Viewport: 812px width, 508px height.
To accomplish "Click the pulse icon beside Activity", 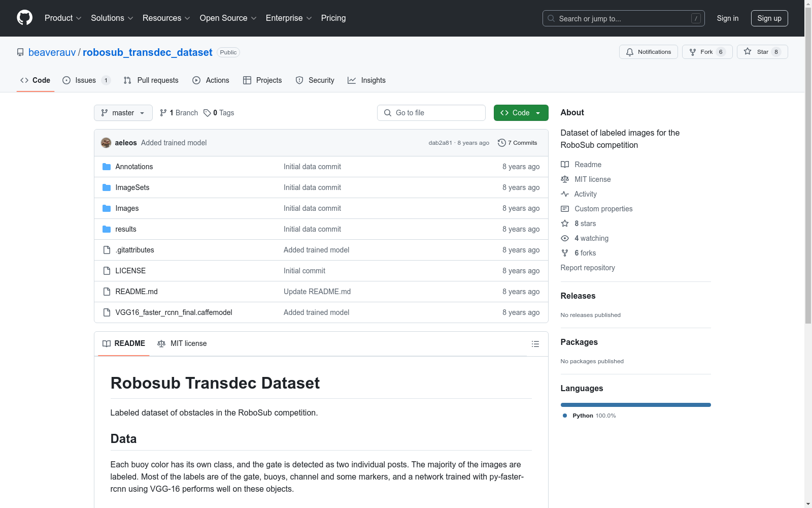I will click(x=565, y=194).
